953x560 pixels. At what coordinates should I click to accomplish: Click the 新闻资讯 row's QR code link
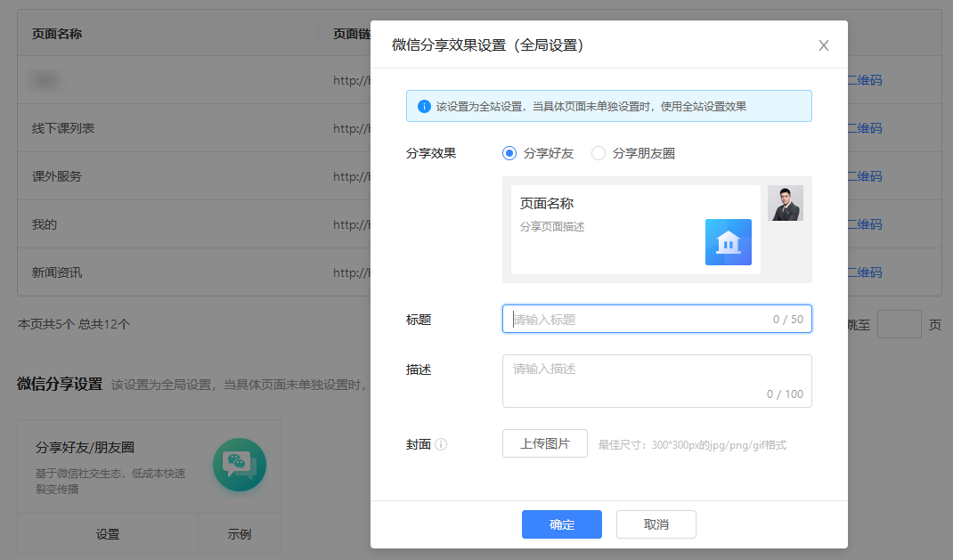(x=864, y=272)
